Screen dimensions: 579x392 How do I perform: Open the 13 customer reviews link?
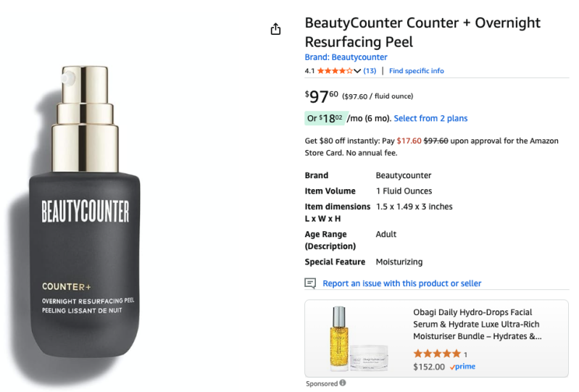click(370, 71)
